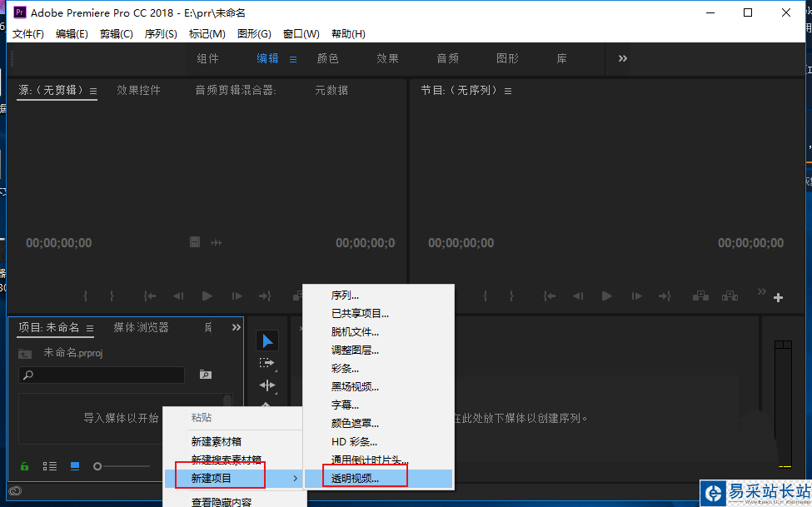Open the 文件(F) menu
The height and width of the screenshot is (507, 812).
(x=28, y=33)
